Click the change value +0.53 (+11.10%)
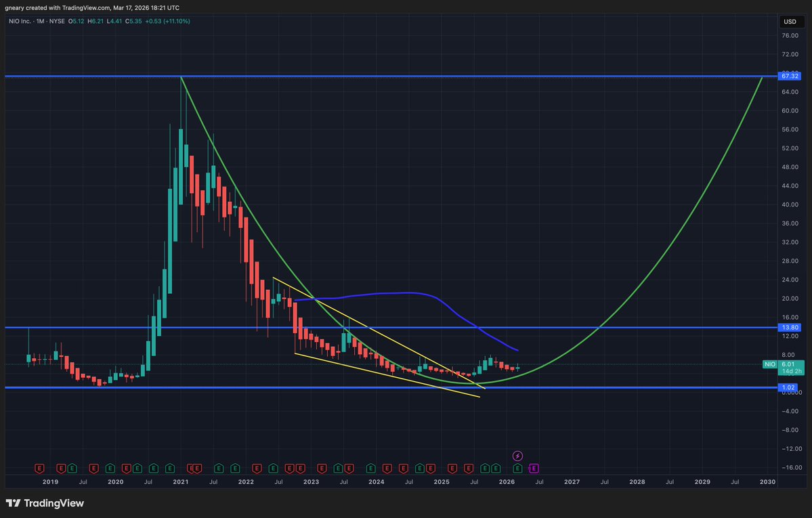The width and height of the screenshot is (812, 518). [x=167, y=21]
